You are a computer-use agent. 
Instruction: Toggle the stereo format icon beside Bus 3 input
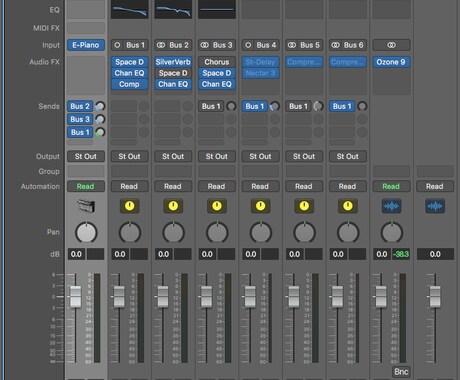[205, 45]
